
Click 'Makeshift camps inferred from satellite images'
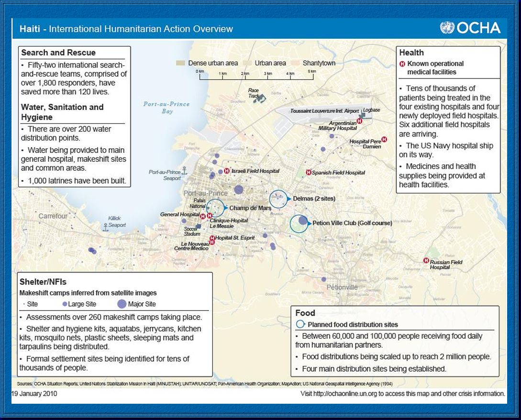[88, 293]
